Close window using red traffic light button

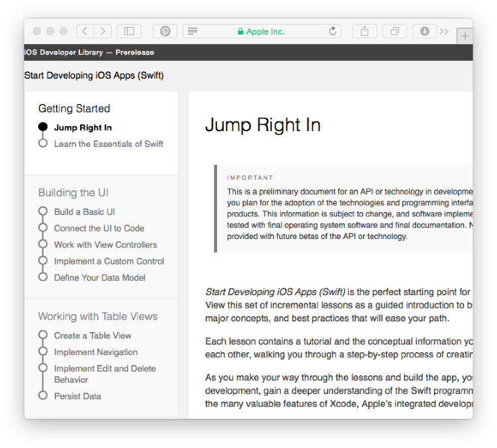(37, 31)
